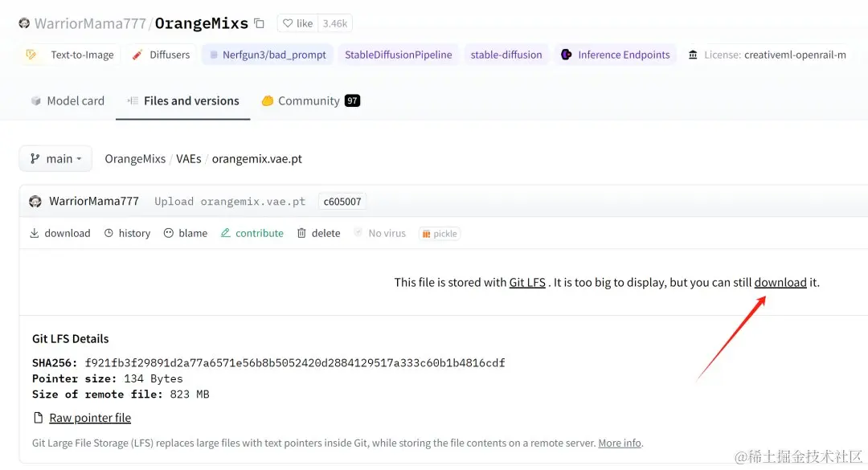Image resolution: width=868 pixels, height=470 pixels.
Task: Open the commit author avatar for WarriorMama777
Action: [35, 202]
